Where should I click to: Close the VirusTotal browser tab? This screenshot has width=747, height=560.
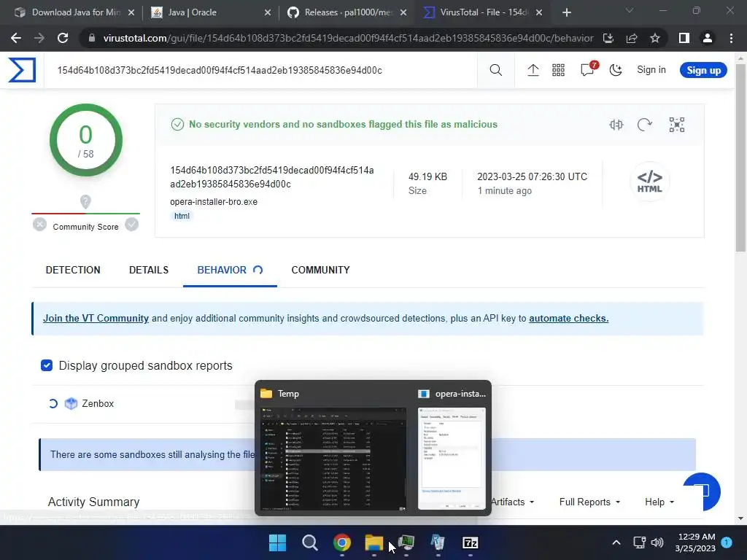click(539, 12)
